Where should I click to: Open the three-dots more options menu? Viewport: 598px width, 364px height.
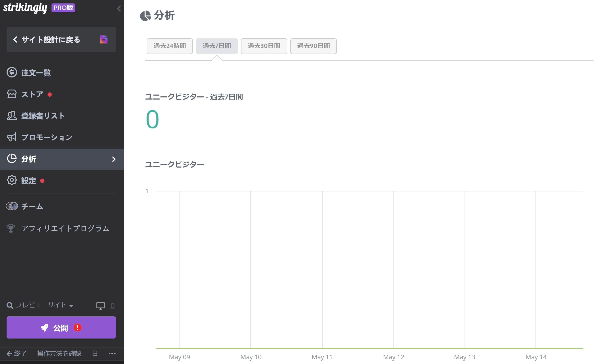coord(112,353)
